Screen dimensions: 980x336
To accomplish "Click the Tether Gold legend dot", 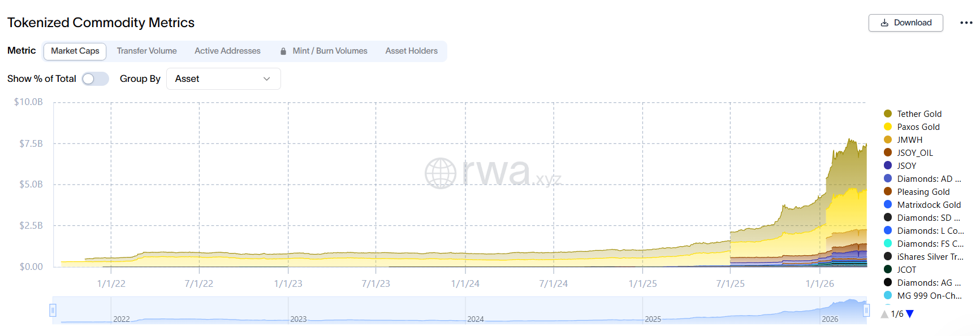I will (886, 114).
